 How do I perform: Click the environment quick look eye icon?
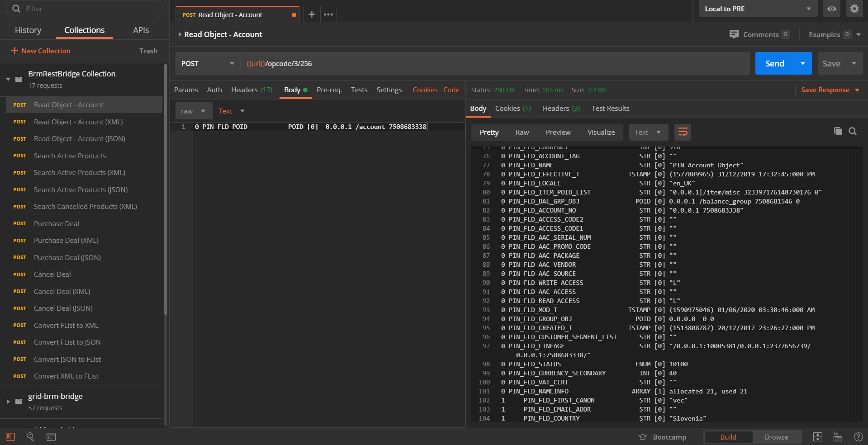(831, 9)
